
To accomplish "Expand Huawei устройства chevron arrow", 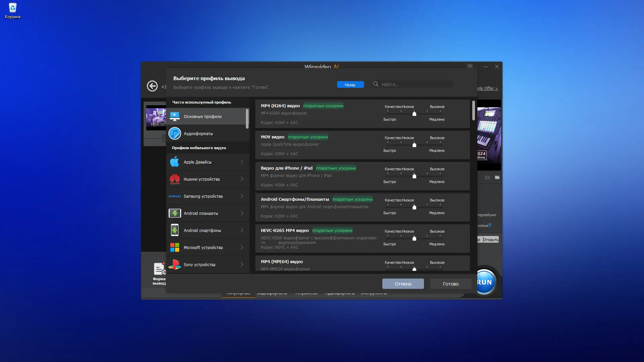I will click(x=242, y=179).
